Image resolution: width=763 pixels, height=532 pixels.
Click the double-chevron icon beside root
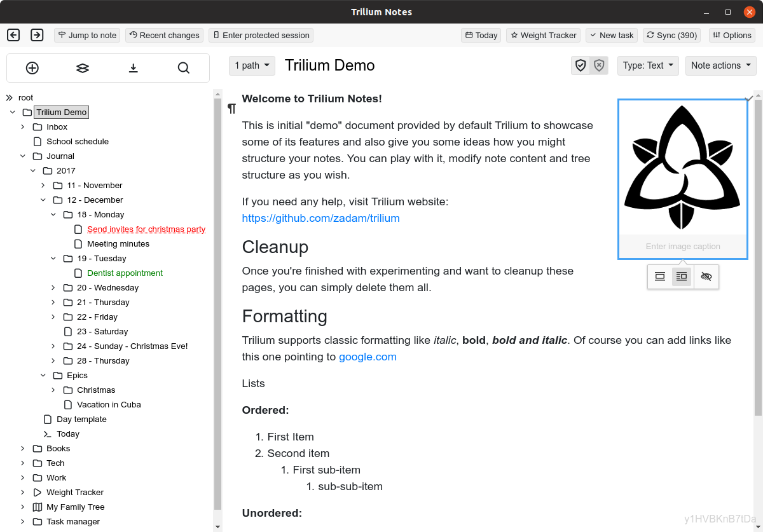[x=9, y=98]
